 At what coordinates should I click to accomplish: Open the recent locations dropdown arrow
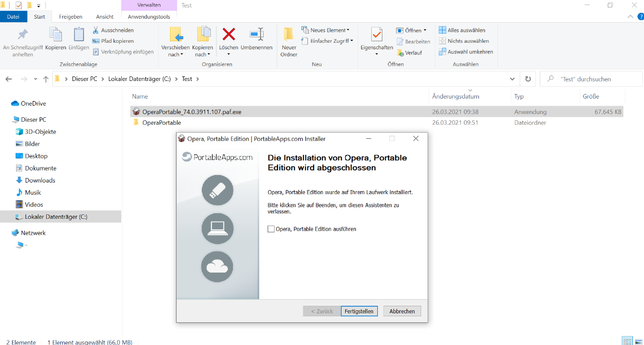click(35, 79)
